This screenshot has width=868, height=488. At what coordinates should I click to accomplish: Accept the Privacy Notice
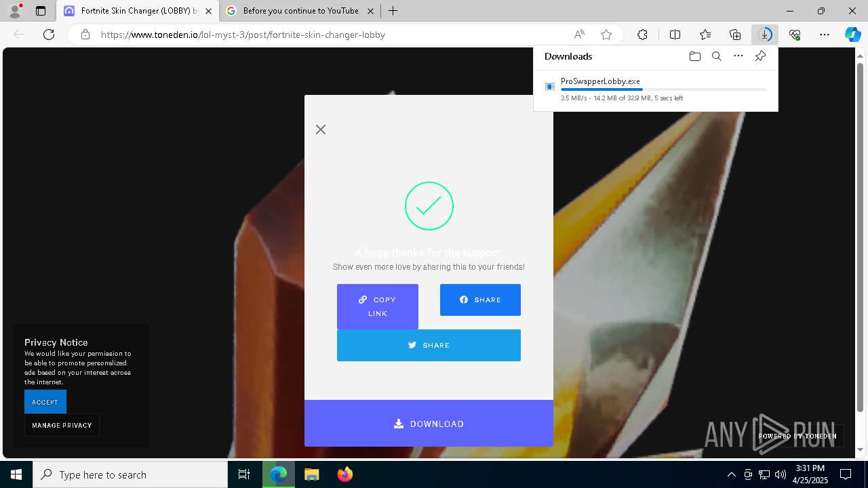(x=45, y=402)
